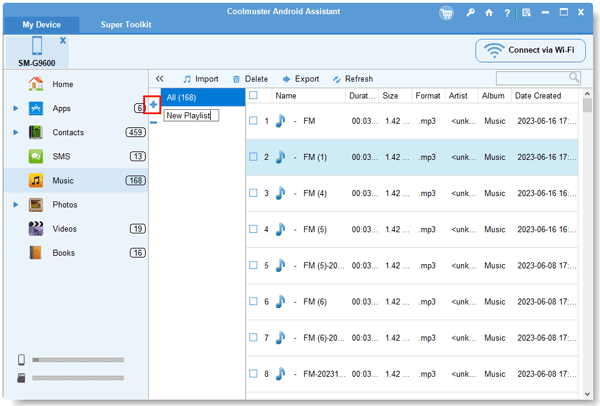Click Export in the toolbar

301,79
